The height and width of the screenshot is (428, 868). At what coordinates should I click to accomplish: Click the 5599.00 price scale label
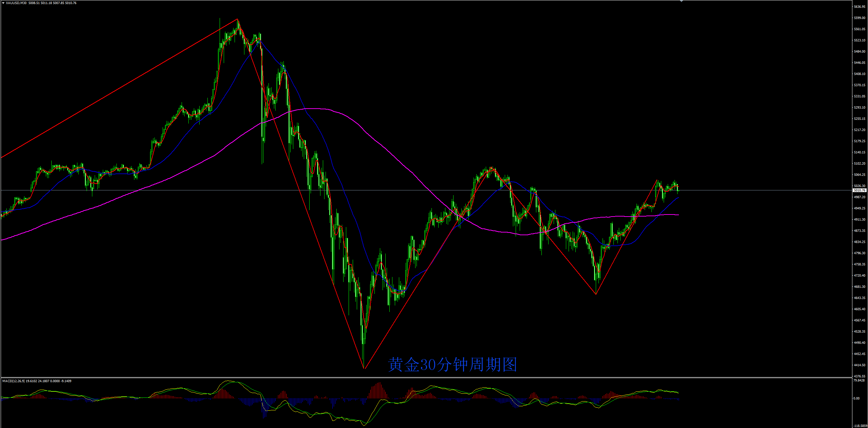860,18
